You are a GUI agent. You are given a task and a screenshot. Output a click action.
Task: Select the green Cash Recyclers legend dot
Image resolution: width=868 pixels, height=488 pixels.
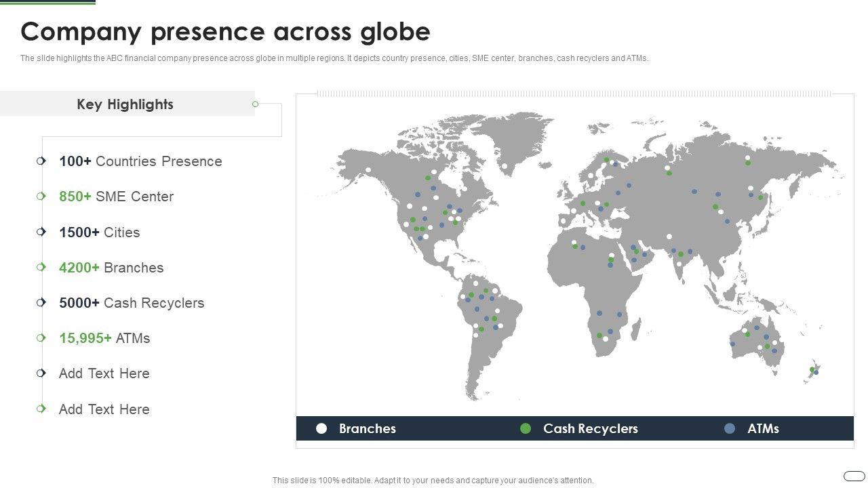(x=525, y=428)
